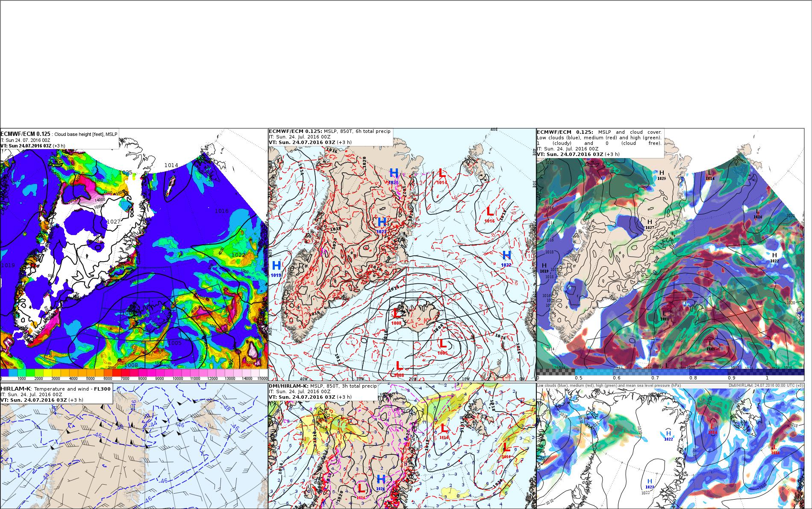Click the title 'DMI/HIRLAM-K: MSLP, 850T, 3h total precip'
Viewport: 812px width, 509px height.
pos(323,386)
